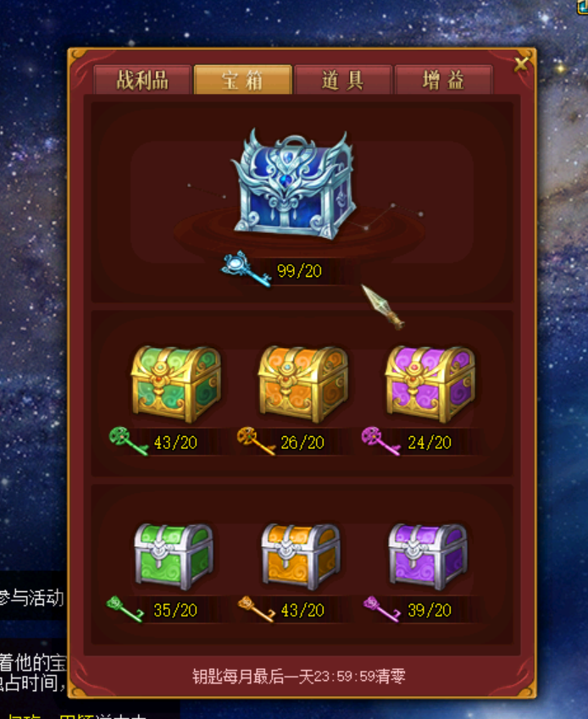Open the large blue silver treasure chest
The image size is (588, 719).
(x=293, y=185)
